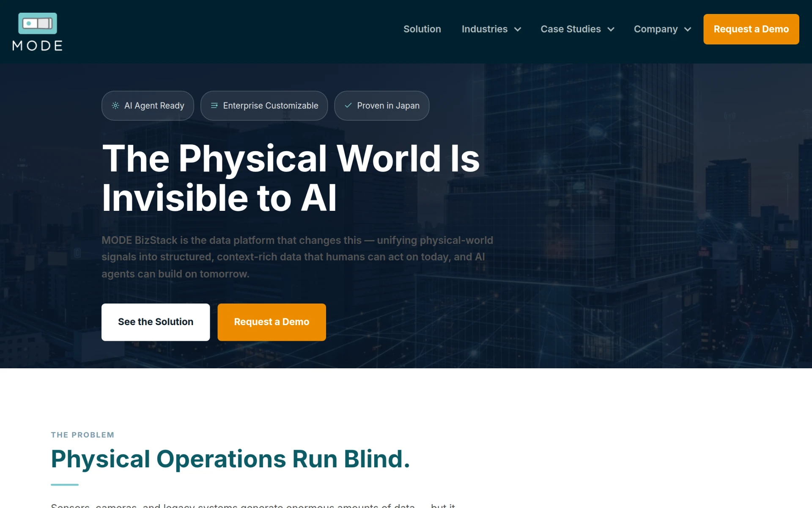Click the orange Request a Demo hero button
The image size is (812, 508).
pyautogui.click(x=272, y=322)
